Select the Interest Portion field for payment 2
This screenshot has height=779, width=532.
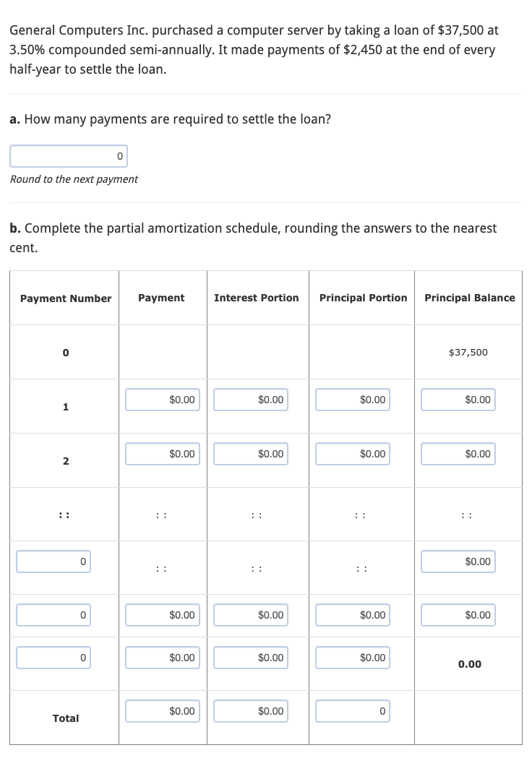tap(250, 454)
